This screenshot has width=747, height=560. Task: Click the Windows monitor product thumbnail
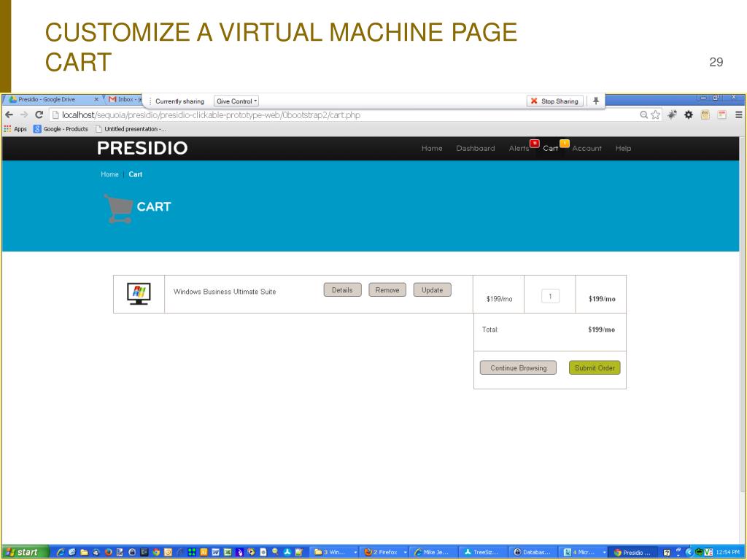pyautogui.click(x=139, y=294)
